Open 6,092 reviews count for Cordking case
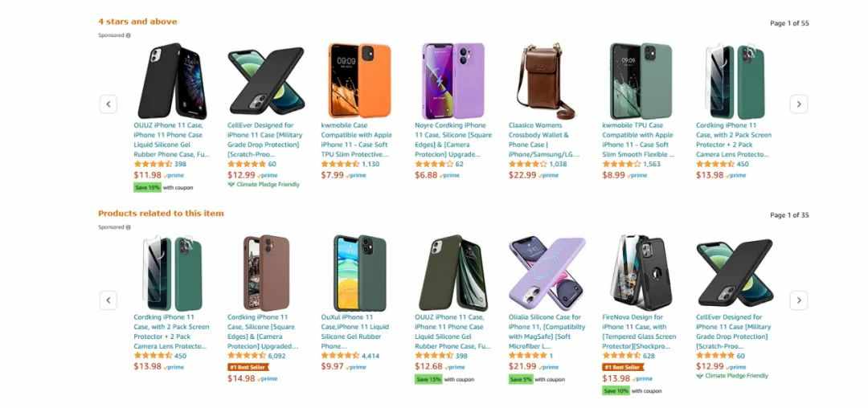Image resolution: width=868 pixels, height=408 pixels. pos(276,356)
